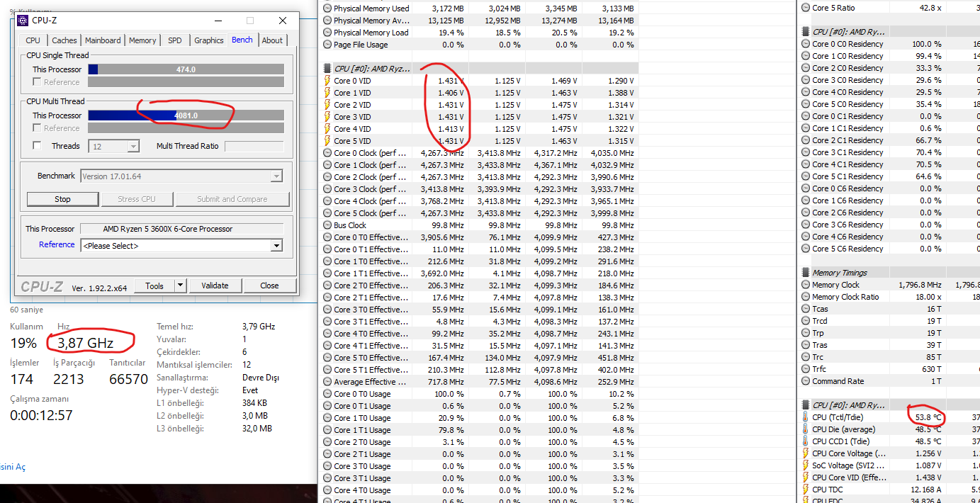Click the Tools button

coord(154,286)
